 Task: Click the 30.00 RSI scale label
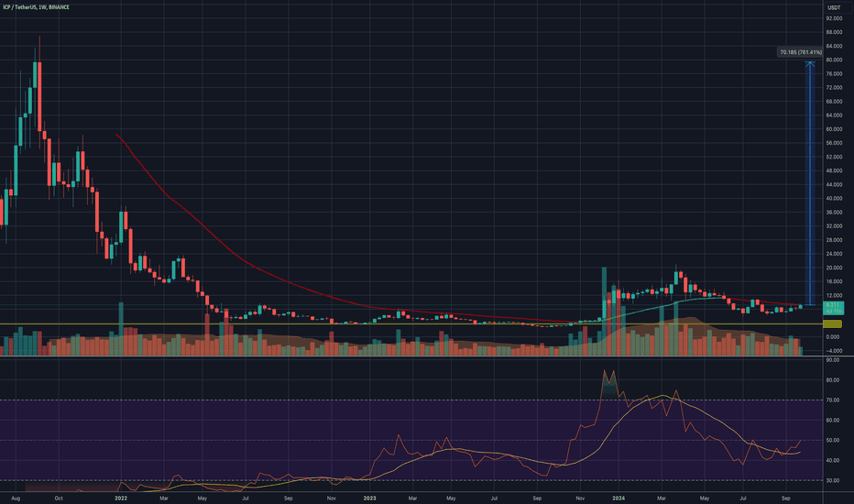[x=835, y=480]
